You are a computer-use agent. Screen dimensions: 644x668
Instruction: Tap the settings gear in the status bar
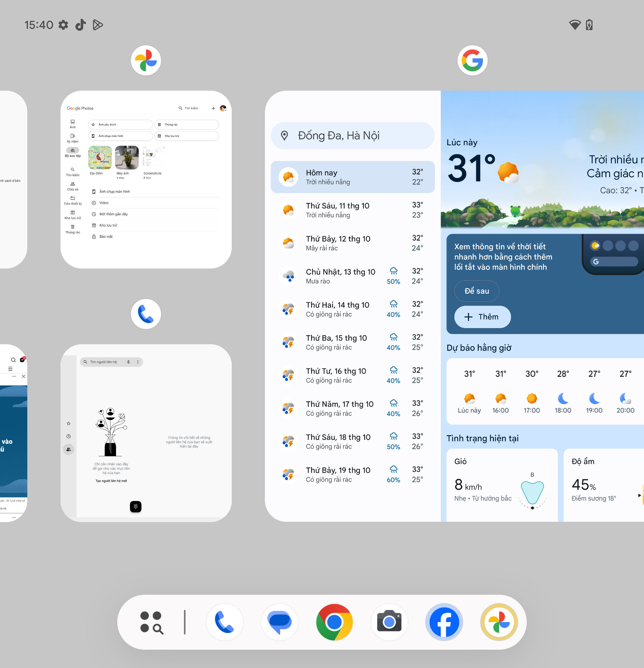click(63, 25)
